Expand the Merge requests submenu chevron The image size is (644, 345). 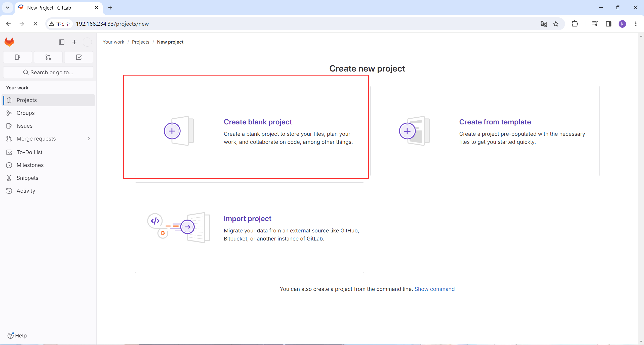point(89,139)
